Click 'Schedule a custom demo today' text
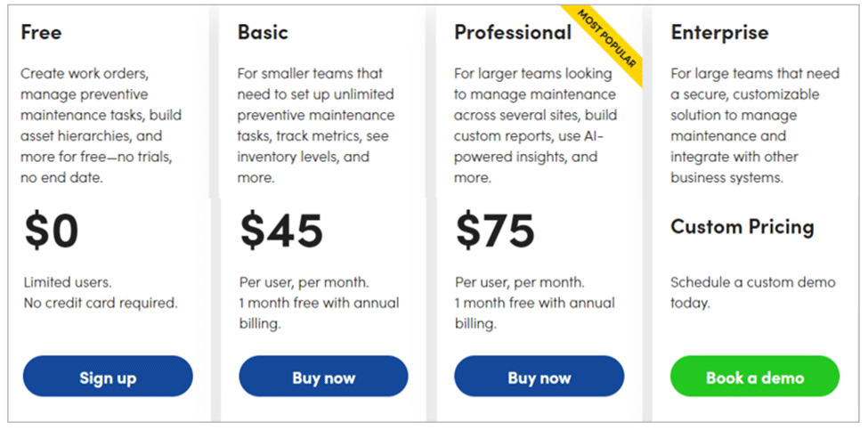This screenshot has width=868, height=430. (x=753, y=293)
